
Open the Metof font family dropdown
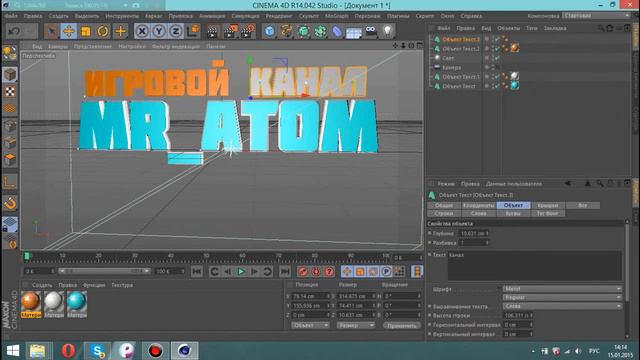pyautogui.click(x=562, y=289)
